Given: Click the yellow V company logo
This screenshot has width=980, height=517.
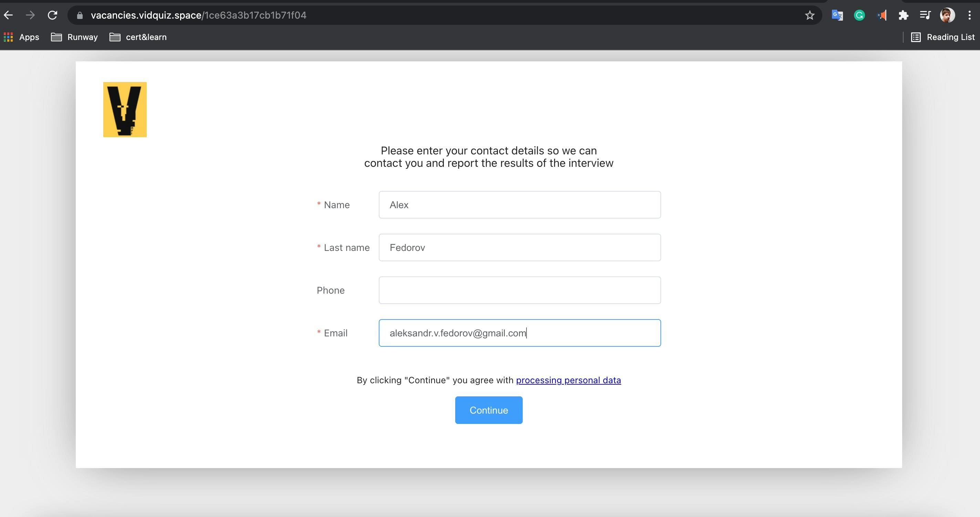Looking at the screenshot, I should pos(125,110).
